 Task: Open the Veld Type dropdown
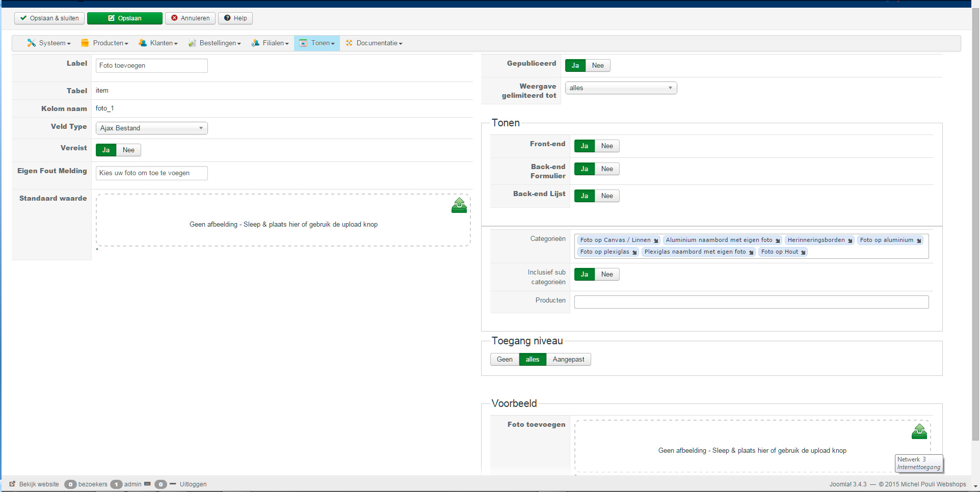[152, 128]
